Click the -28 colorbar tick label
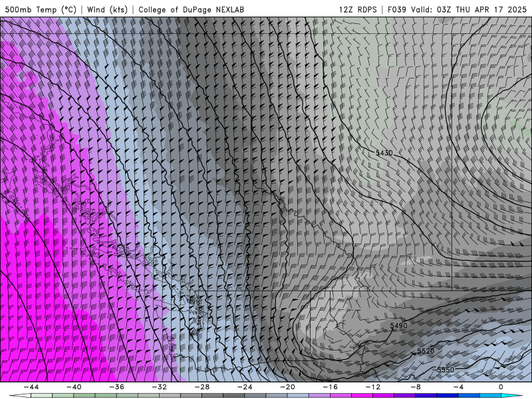532x399 pixels. pos(202,387)
